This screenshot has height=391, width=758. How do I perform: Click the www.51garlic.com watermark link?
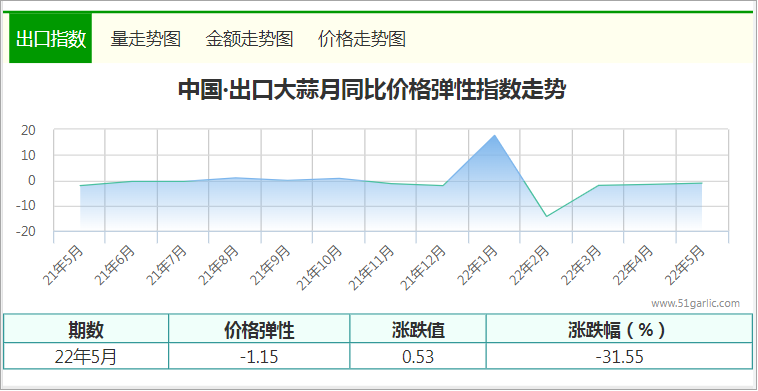pyautogui.click(x=695, y=304)
